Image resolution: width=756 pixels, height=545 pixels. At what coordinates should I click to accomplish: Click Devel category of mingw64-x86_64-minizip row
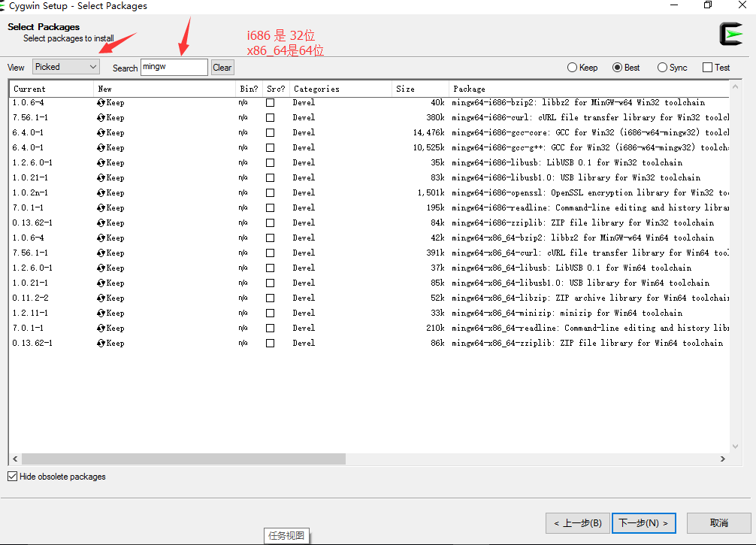click(x=304, y=313)
